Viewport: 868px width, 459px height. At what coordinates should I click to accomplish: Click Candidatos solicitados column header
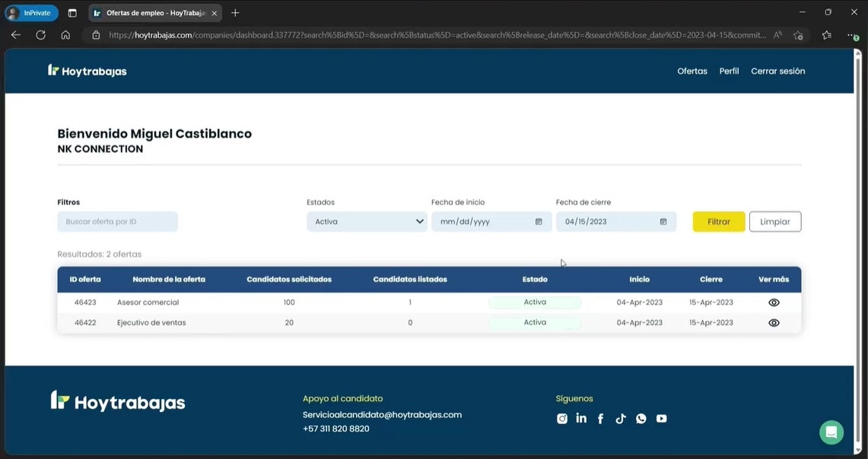coord(289,279)
